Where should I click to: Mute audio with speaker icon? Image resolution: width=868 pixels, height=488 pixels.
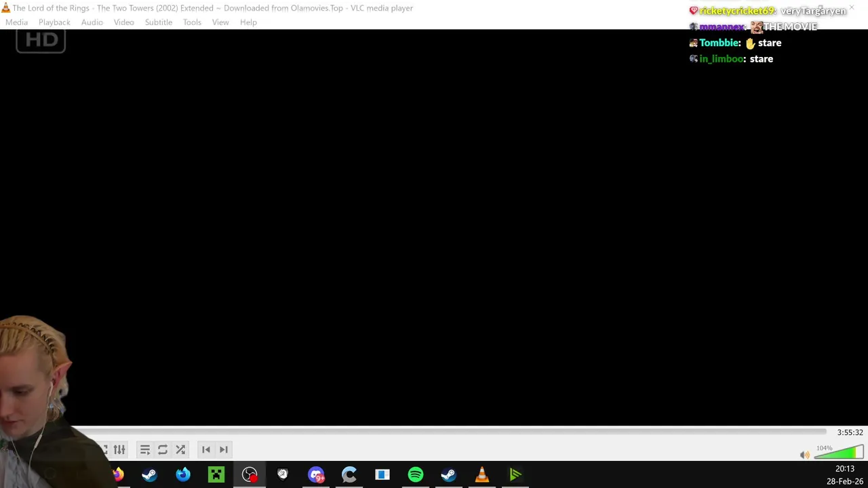click(x=804, y=455)
